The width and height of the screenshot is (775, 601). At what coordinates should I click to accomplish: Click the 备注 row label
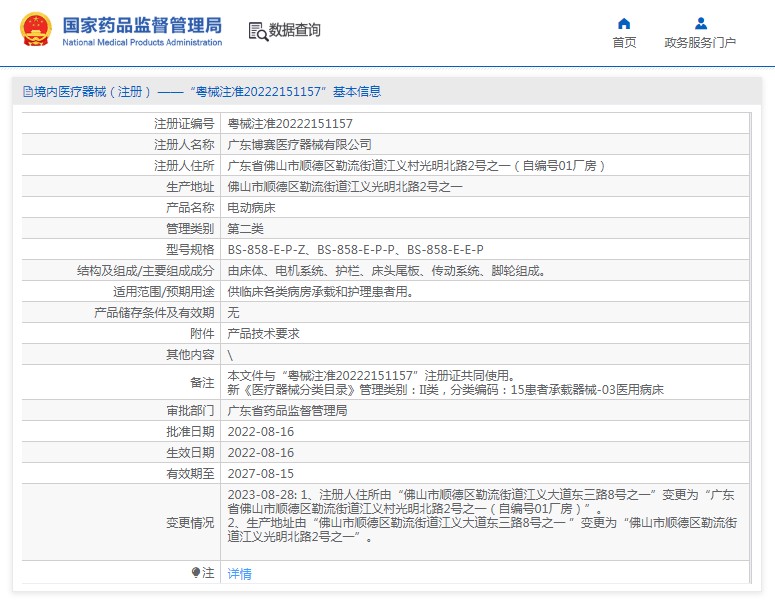pyautogui.click(x=202, y=383)
